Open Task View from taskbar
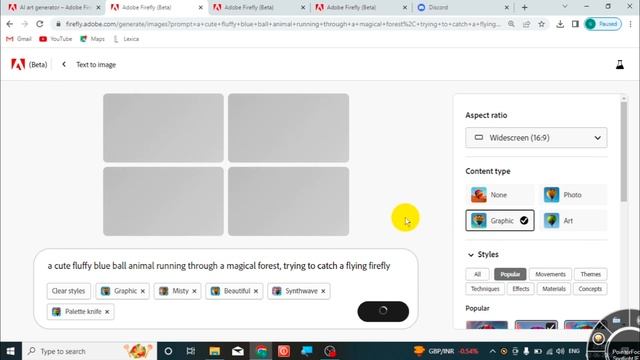This screenshot has width=640, height=360. (191, 351)
